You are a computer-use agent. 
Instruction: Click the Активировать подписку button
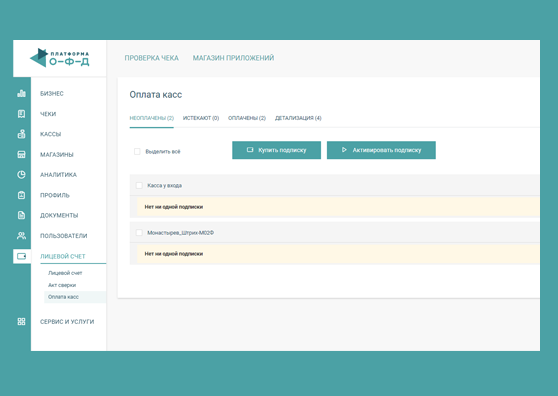coord(381,150)
